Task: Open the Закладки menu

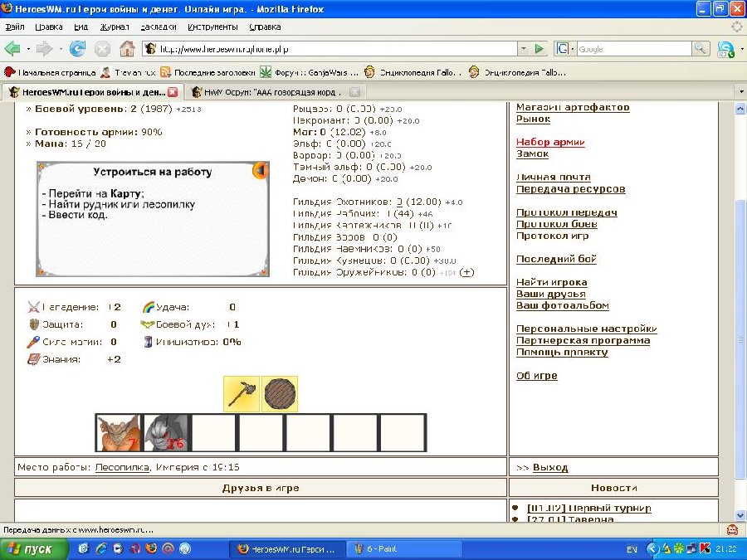Action: (159, 27)
